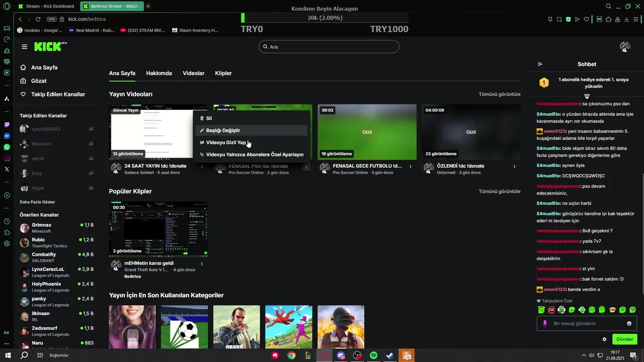Screen dimensions: 644x362
Task: Expand the gift leaderboard chevron in chat
Action: (587, 96)
